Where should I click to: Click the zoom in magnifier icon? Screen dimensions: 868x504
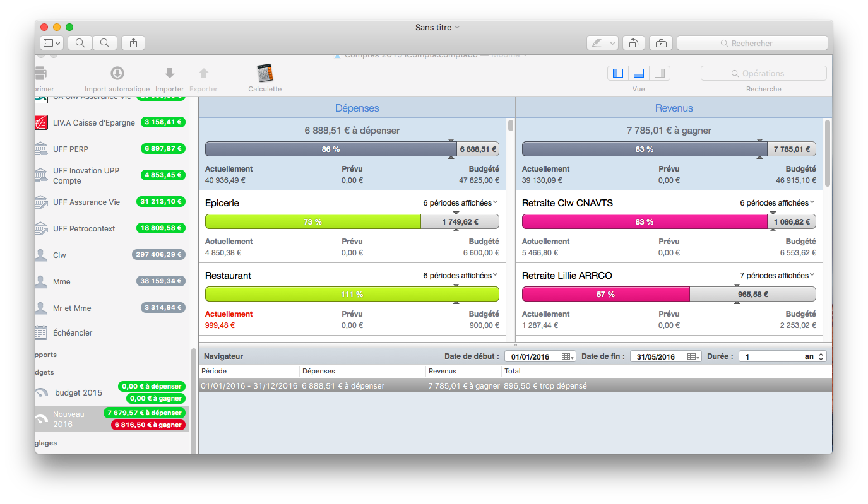[x=105, y=43]
